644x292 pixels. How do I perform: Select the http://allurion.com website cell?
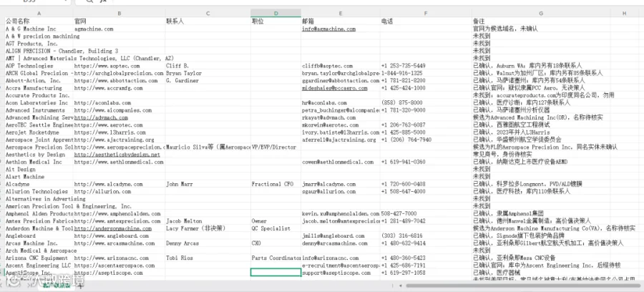tap(119, 191)
